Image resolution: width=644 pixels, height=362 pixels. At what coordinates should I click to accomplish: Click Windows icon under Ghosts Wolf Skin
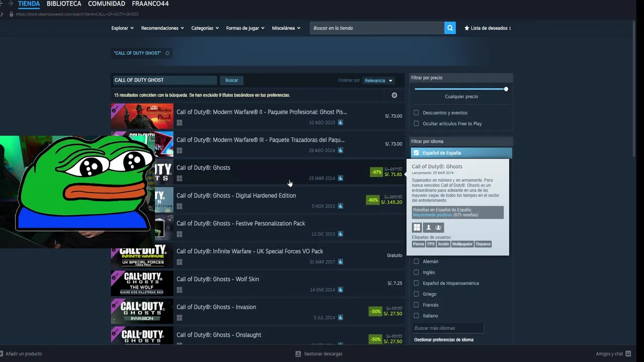[x=179, y=290]
